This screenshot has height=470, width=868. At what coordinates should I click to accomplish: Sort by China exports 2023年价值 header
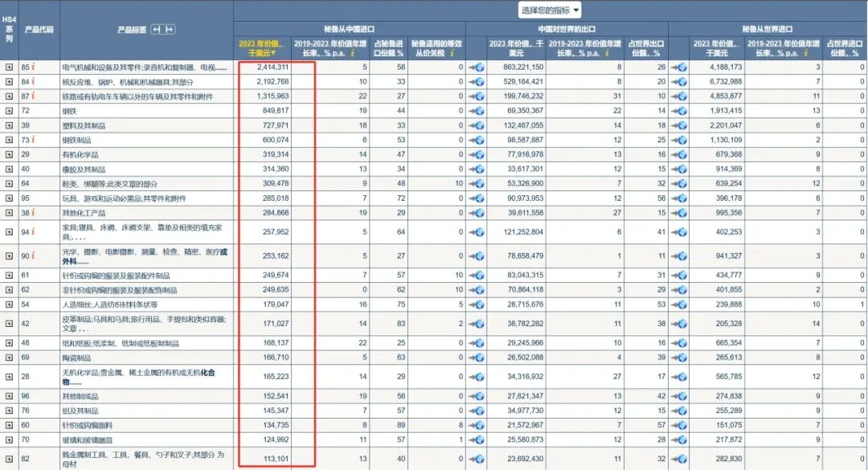point(516,47)
